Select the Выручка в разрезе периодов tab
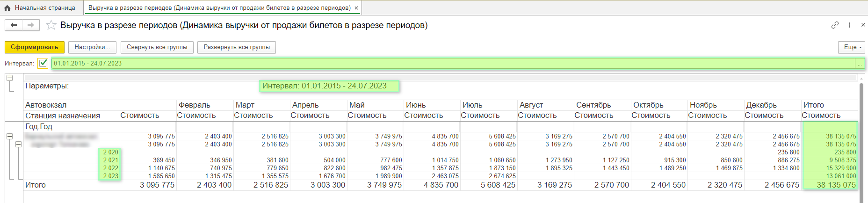The image size is (868, 203). coord(219,8)
